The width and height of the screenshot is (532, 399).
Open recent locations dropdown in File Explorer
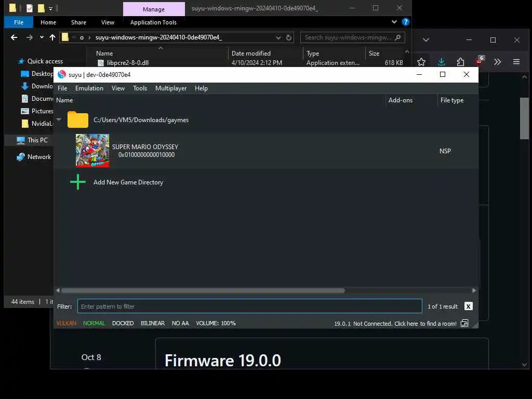pos(42,37)
